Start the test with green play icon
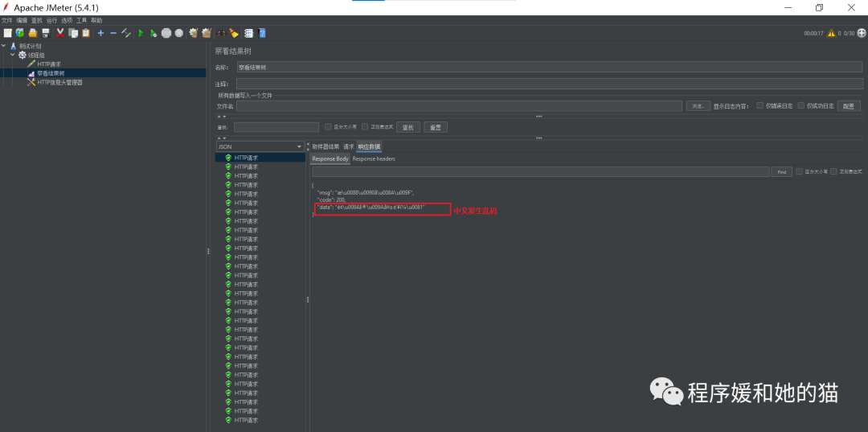868x432 pixels. tap(141, 33)
